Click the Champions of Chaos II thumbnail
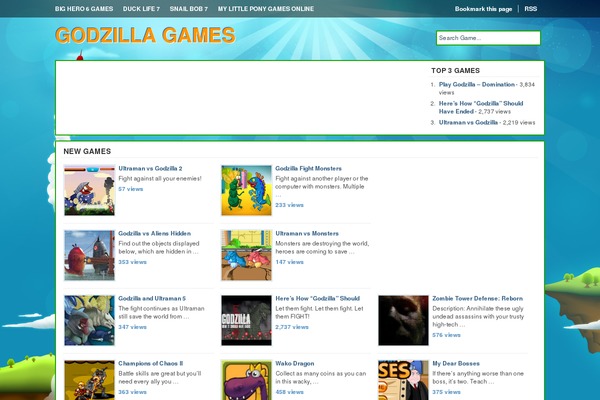600x400 pixels. [x=90, y=380]
